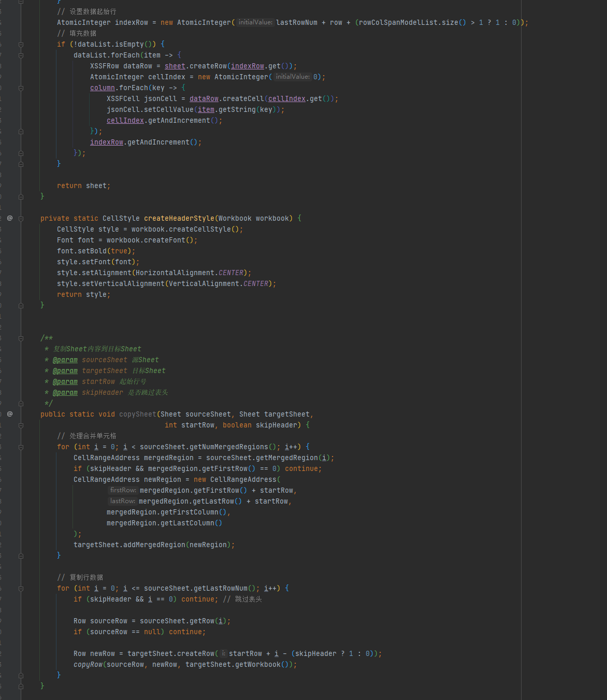Viewport: 607px width, 700px height.
Task: Click the underlined 'sheet' in sheet.createRow
Action: tap(175, 66)
